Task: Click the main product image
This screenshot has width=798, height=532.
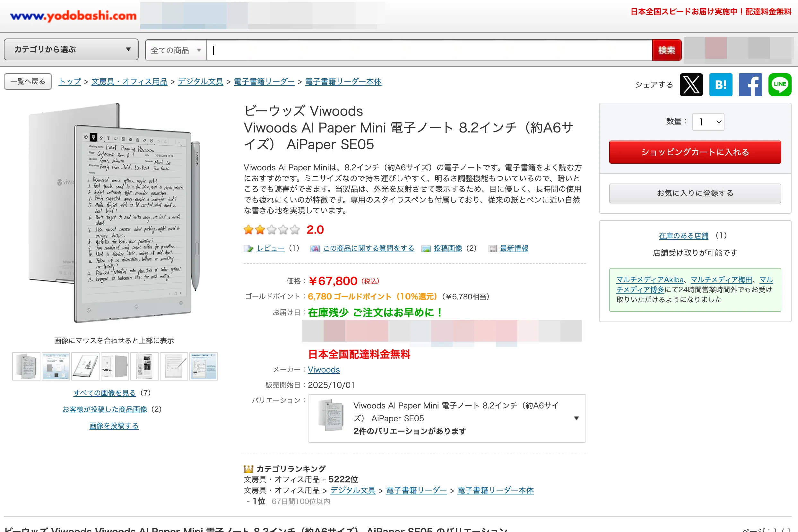Action: click(x=115, y=213)
